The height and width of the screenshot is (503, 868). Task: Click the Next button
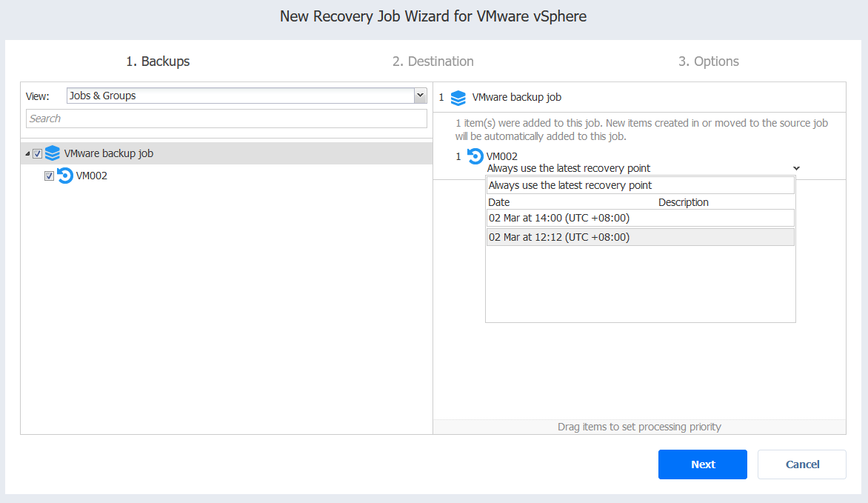tap(703, 464)
